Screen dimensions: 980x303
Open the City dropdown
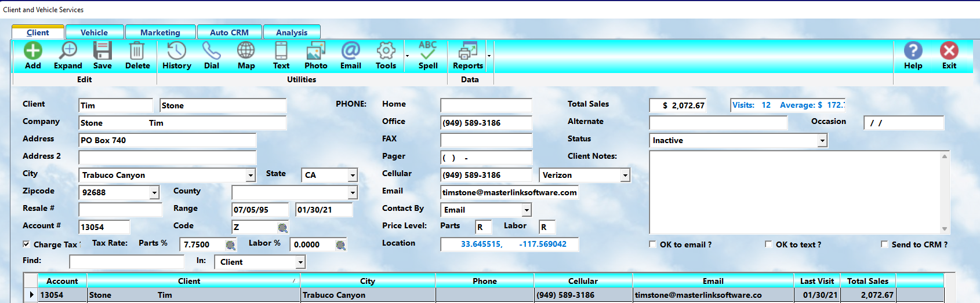pyautogui.click(x=251, y=176)
